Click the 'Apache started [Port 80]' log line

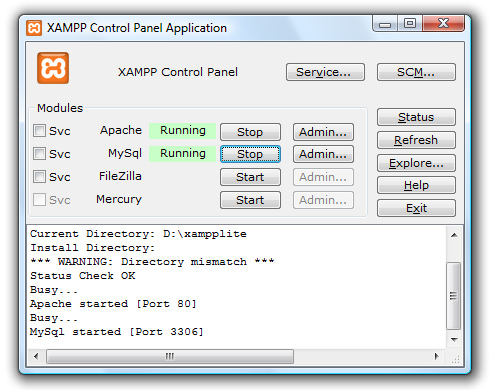click(113, 304)
